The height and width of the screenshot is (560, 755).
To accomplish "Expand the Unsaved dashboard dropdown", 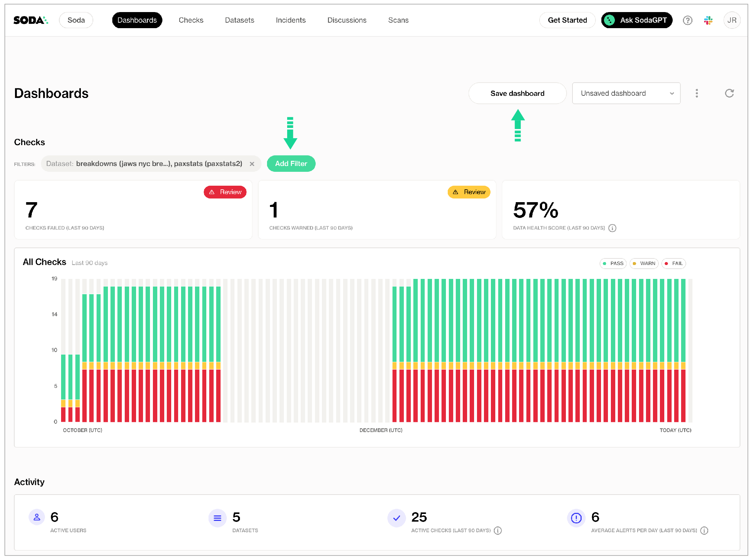I will click(626, 94).
